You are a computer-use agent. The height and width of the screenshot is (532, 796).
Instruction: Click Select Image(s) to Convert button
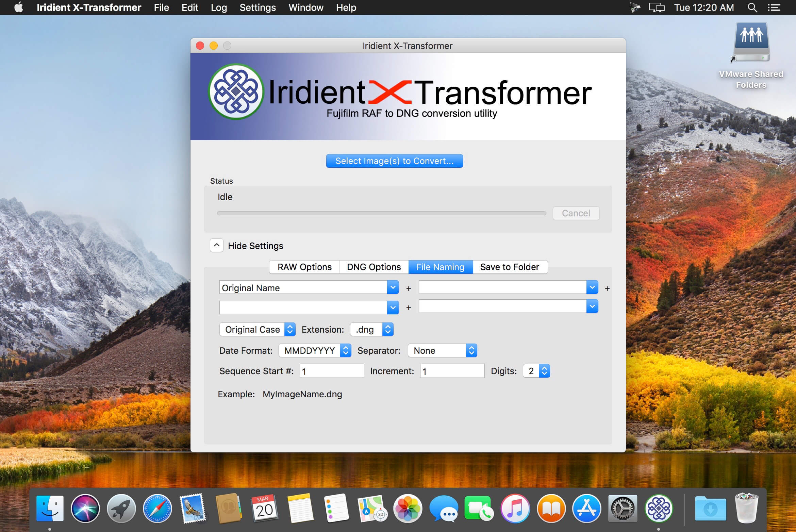click(x=394, y=161)
